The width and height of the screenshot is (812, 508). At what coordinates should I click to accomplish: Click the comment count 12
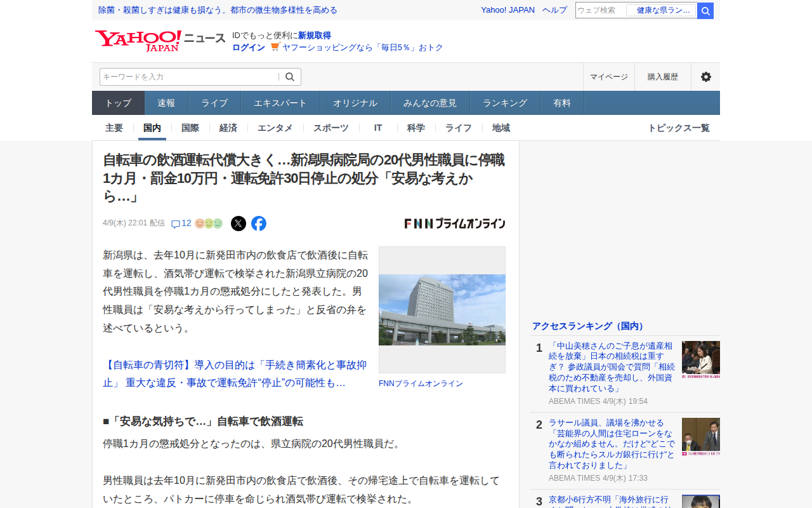pos(187,223)
